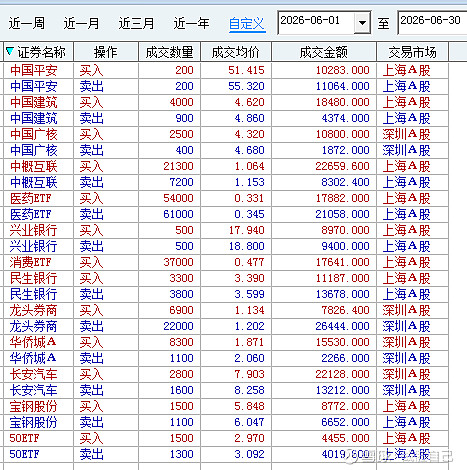Select the 近一年 time range

(192, 24)
